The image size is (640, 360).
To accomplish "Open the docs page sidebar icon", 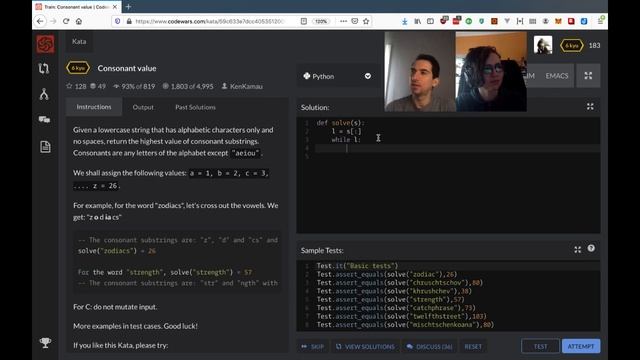I will (x=45, y=147).
